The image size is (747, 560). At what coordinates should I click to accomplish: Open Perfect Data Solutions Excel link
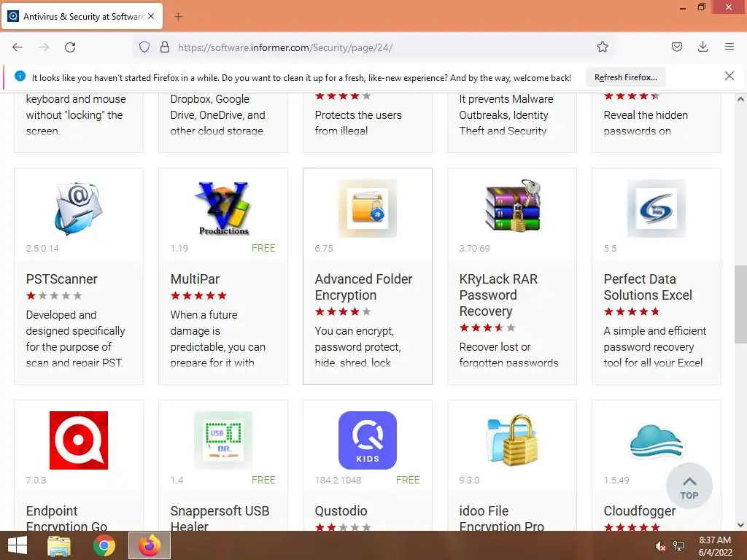648,287
